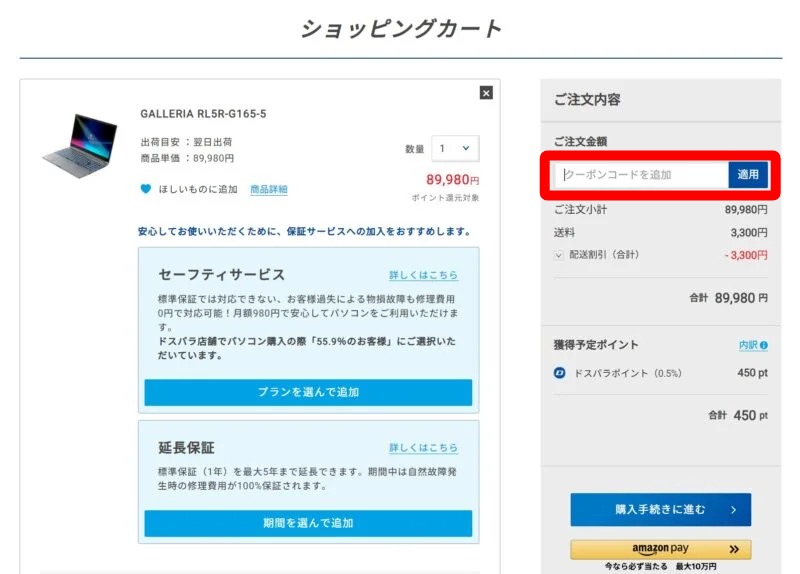Expand the 配送割引 (合計) chevron
The image size is (800, 574).
click(x=559, y=255)
